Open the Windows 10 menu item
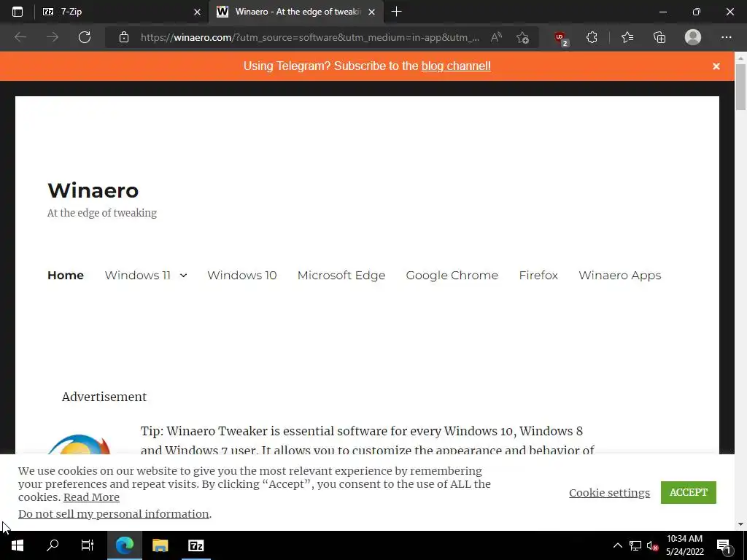Screen dimensions: 747x560 (x=242, y=275)
